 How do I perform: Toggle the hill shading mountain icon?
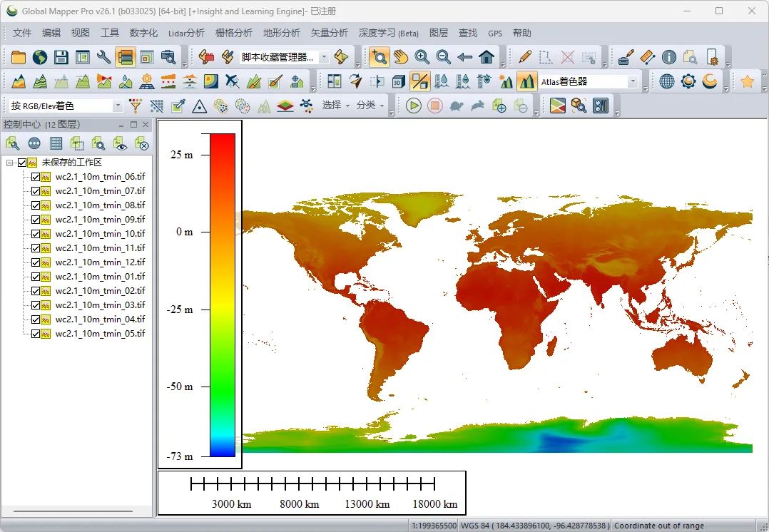coord(526,81)
